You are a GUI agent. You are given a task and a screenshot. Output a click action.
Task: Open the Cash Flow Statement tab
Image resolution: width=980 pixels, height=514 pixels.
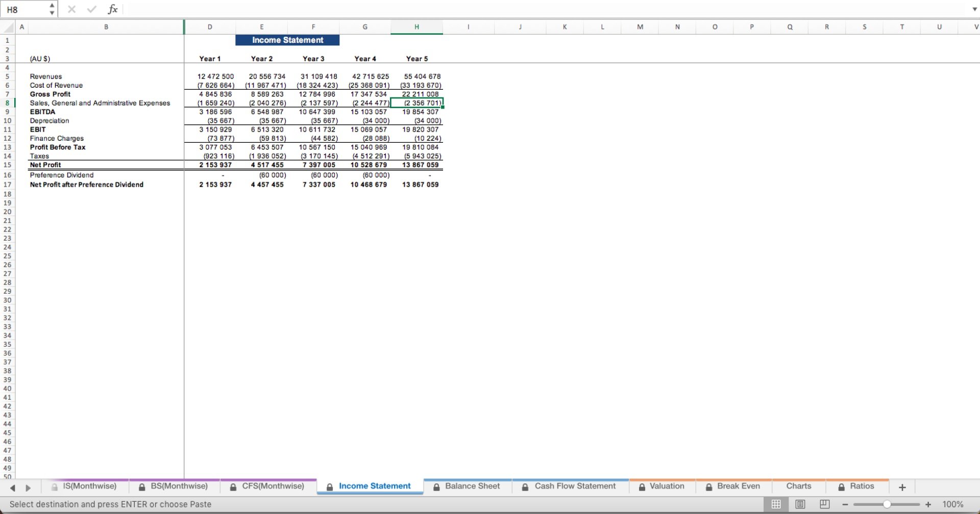(570, 486)
